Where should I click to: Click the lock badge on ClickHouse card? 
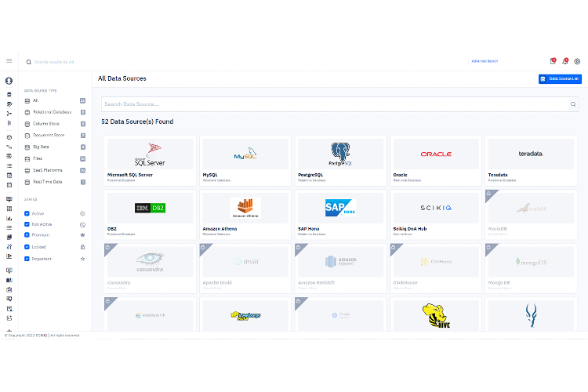point(394,248)
